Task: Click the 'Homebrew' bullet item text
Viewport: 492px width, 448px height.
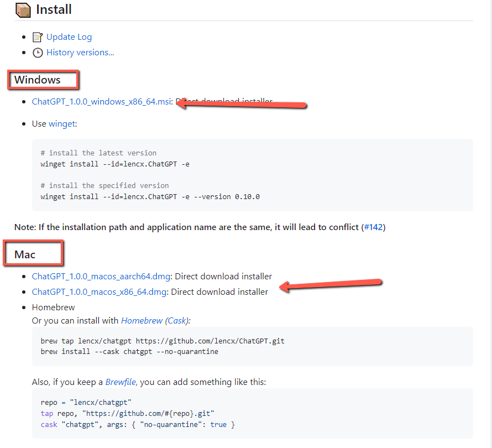Action: coord(53,308)
